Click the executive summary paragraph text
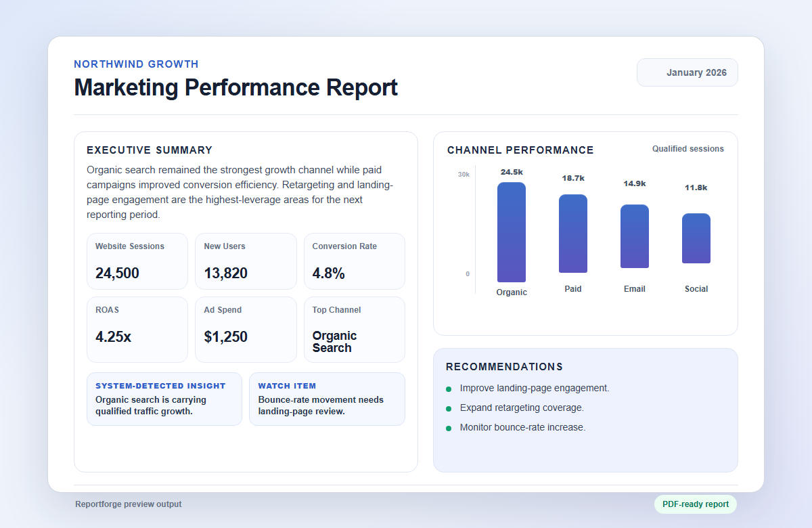The height and width of the screenshot is (528, 812). [238, 192]
